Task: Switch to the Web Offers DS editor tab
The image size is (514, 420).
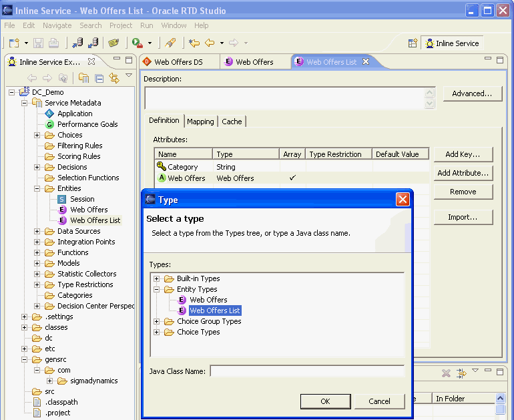Action: tap(179, 62)
